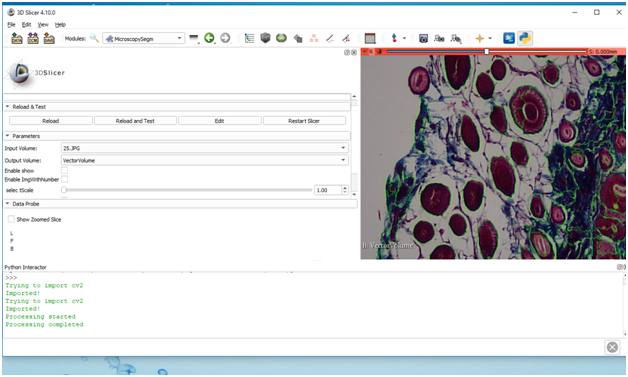
Task: Click the Load Data toolbar icon
Action: point(17,38)
